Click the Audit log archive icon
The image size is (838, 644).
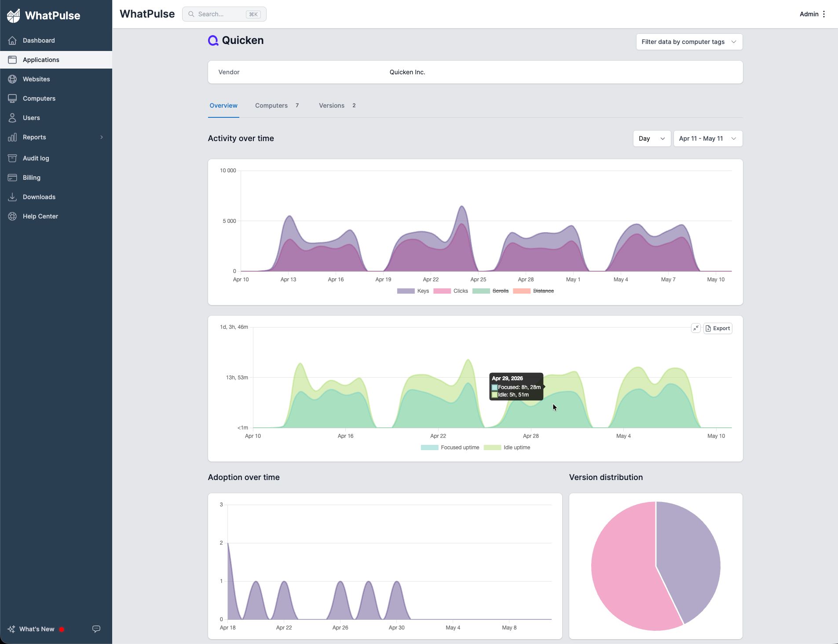[12, 158]
